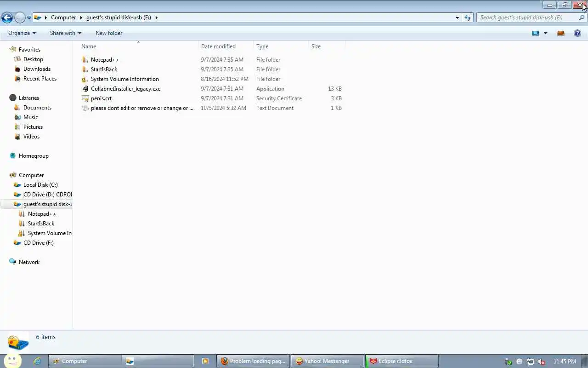Sort by the Type column header
Image resolution: width=588 pixels, height=368 pixels.
point(281,46)
